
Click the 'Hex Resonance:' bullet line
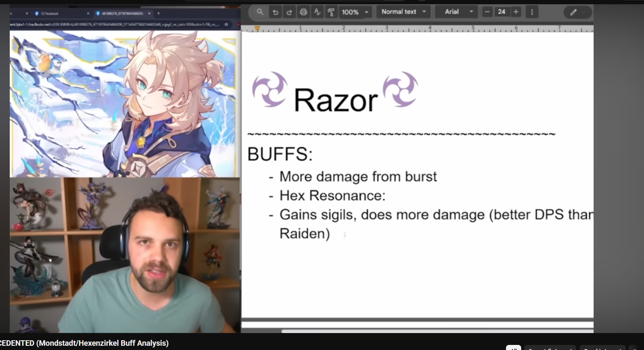[332, 196]
